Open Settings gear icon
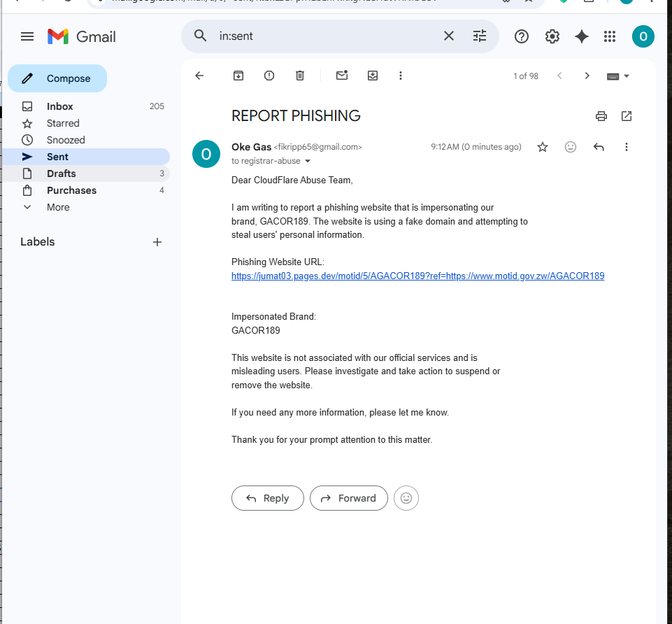 click(x=552, y=36)
